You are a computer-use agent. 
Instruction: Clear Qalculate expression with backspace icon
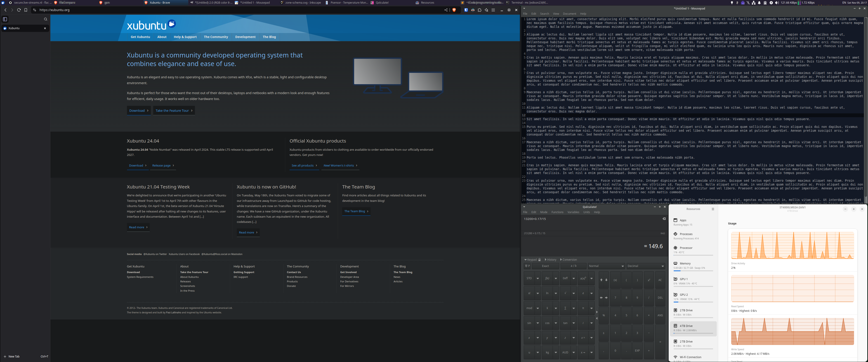coord(664,219)
